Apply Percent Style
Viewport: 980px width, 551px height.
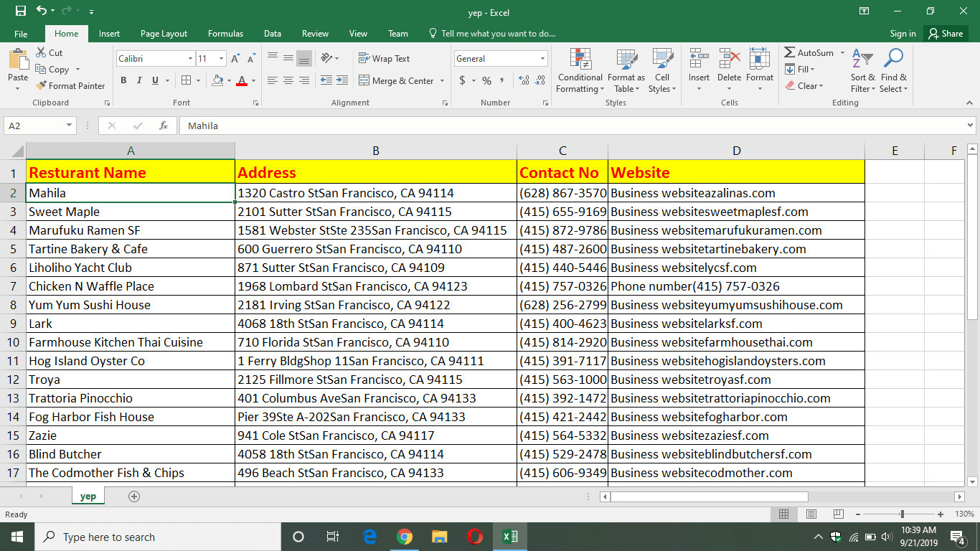pos(486,80)
